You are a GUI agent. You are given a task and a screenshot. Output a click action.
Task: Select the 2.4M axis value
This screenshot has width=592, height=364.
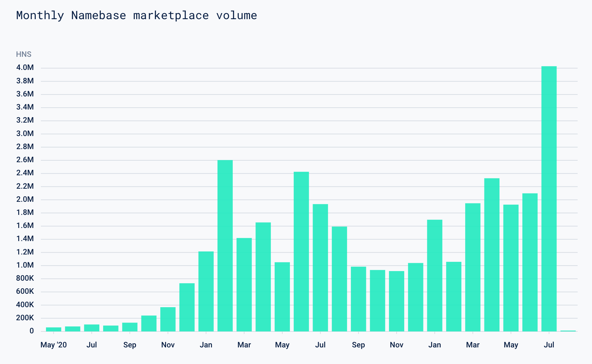click(x=25, y=173)
